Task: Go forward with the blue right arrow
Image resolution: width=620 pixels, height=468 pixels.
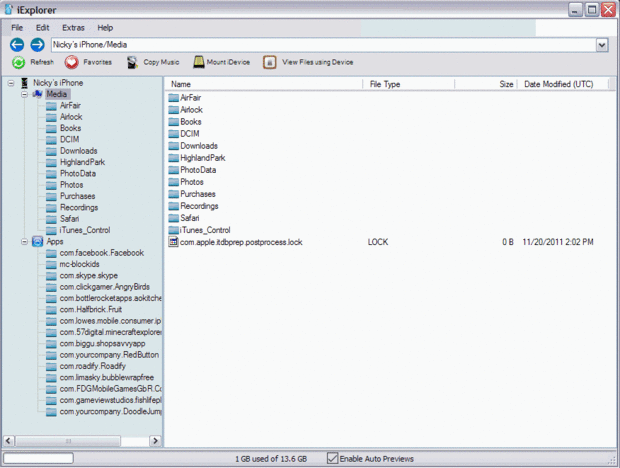Action: [38, 45]
